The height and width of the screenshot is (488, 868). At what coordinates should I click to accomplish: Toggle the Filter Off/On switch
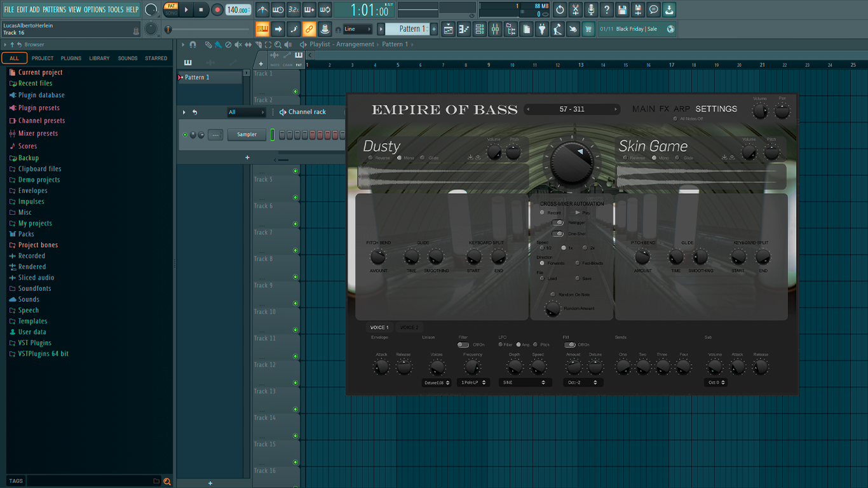463,345
